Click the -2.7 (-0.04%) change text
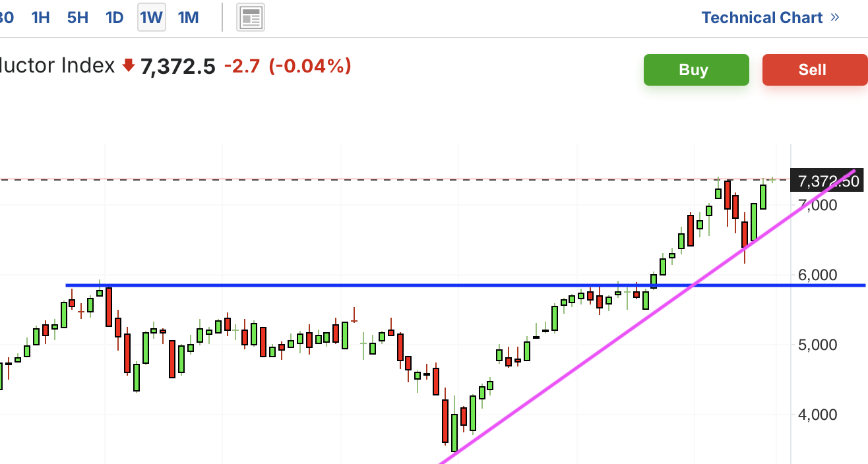Screen dimensions: 868x464 click(x=288, y=66)
